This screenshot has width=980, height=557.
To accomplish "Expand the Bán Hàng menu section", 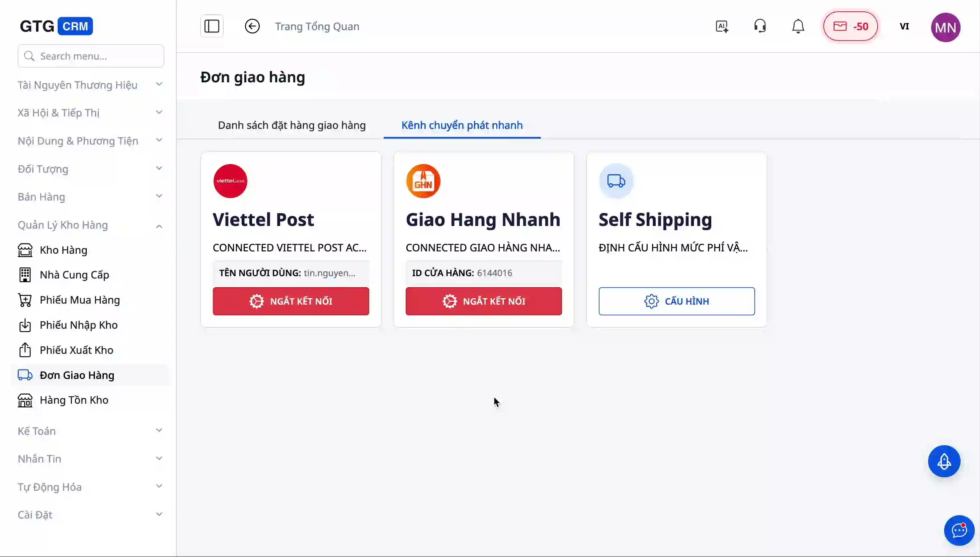I will pos(90,196).
